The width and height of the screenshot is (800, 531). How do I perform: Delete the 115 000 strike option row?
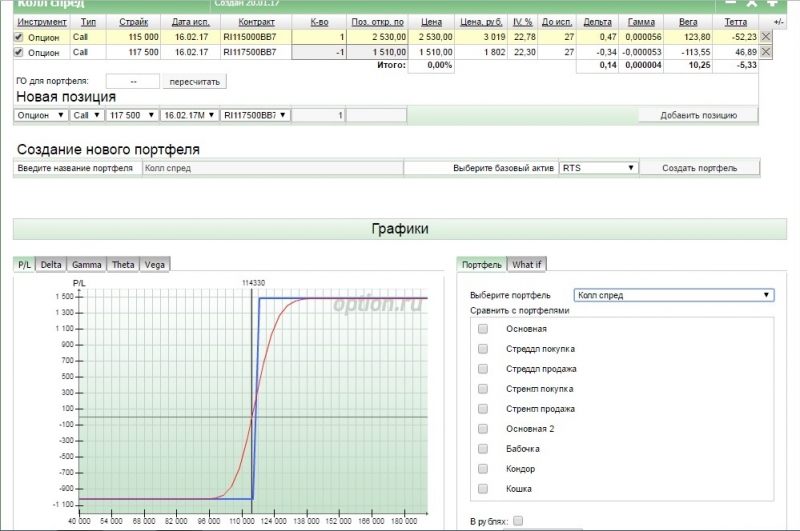click(x=766, y=36)
